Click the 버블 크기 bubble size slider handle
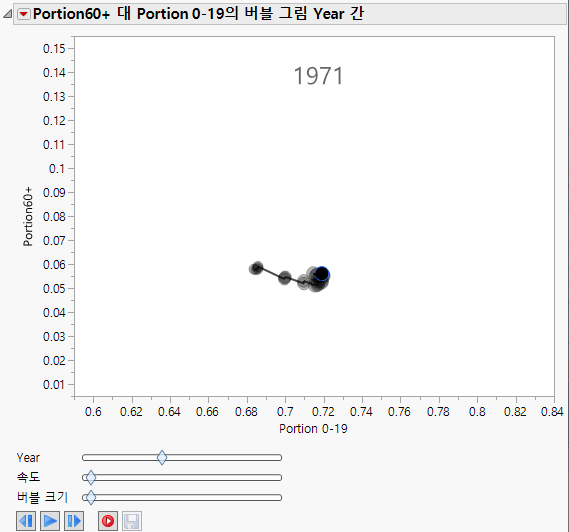569x532 pixels. [x=91, y=497]
